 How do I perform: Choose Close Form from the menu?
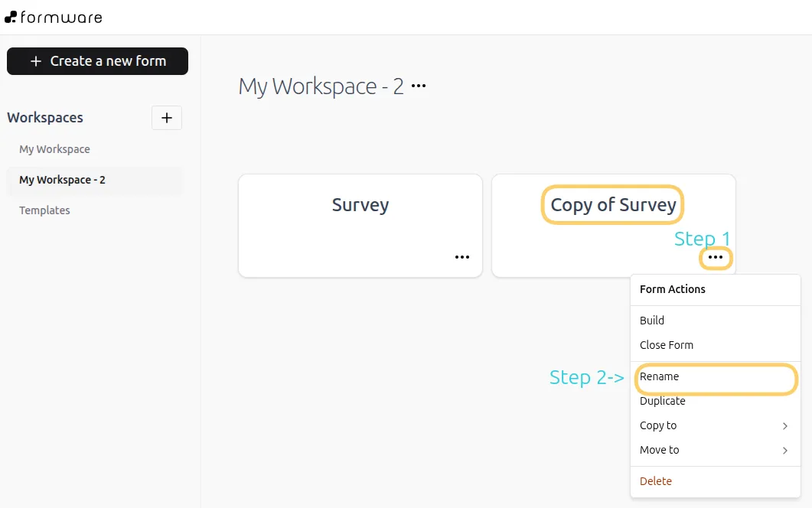click(666, 345)
